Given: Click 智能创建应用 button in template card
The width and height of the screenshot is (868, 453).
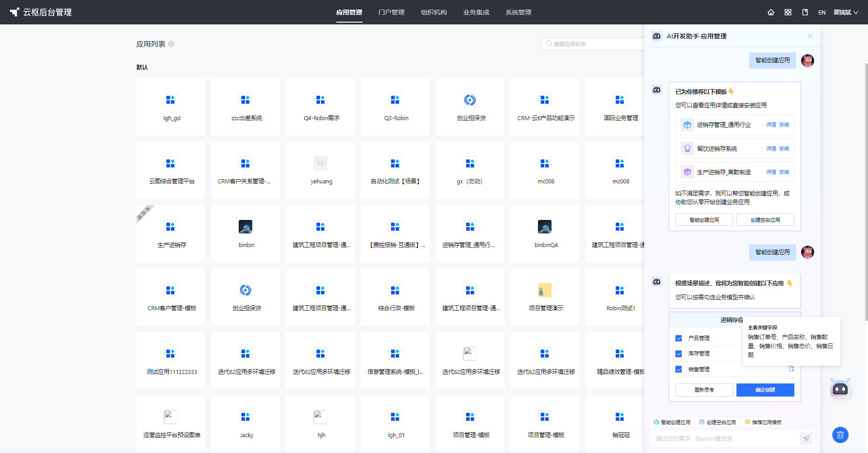Looking at the screenshot, I should point(704,220).
